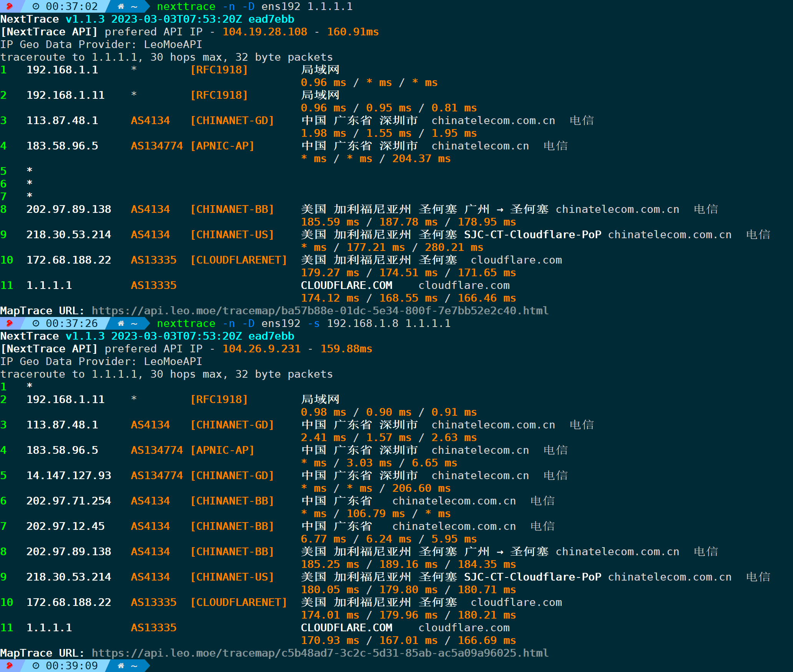
Task: Click the red prompt icon beside 00:39:09
Action: click(x=9, y=665)
